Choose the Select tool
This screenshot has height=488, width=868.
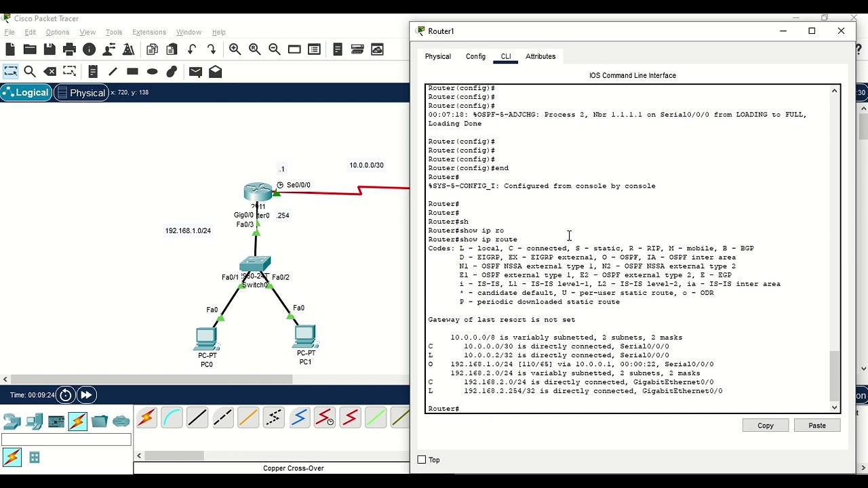pyautogui.click(x=10, y=71)
